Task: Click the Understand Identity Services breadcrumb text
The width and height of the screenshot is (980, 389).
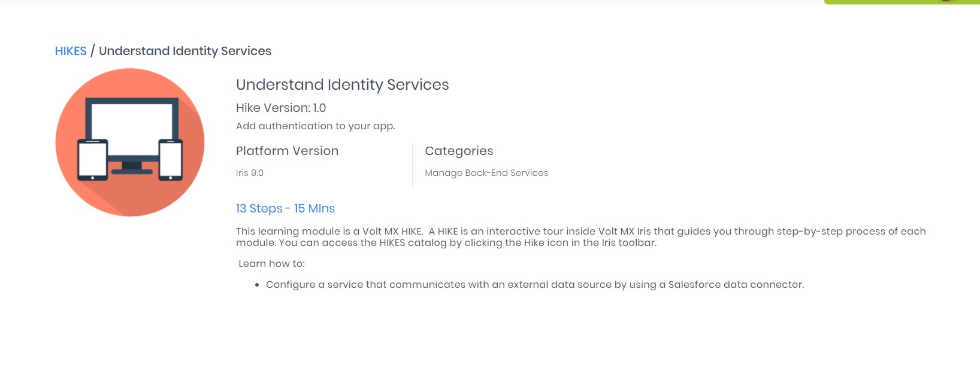Action: click(185, 51)
